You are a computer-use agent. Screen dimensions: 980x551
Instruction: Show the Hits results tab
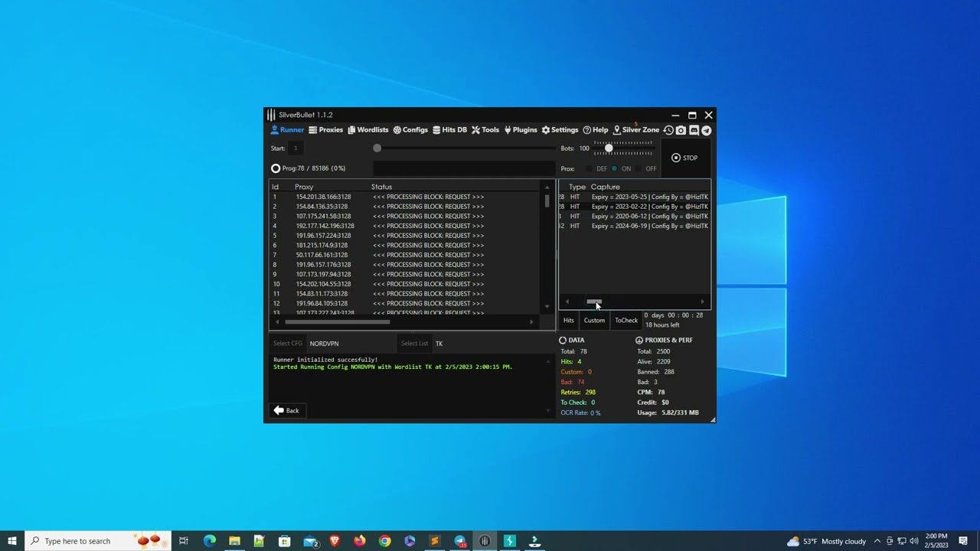(x=569, y=321)
